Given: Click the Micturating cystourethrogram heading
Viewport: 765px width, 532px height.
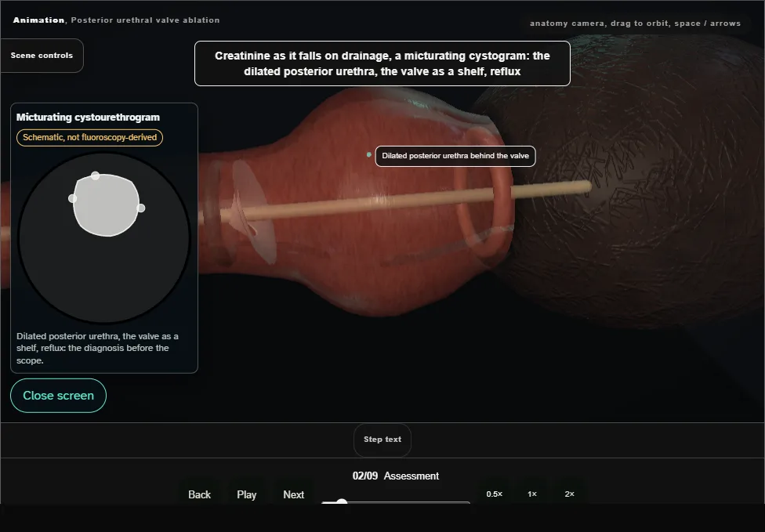Looking at the screenshot, I should coord(88,117).
